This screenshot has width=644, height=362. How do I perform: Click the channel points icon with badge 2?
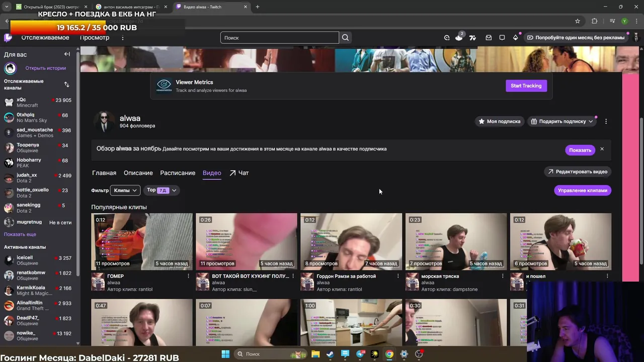[x=459, y=37]
